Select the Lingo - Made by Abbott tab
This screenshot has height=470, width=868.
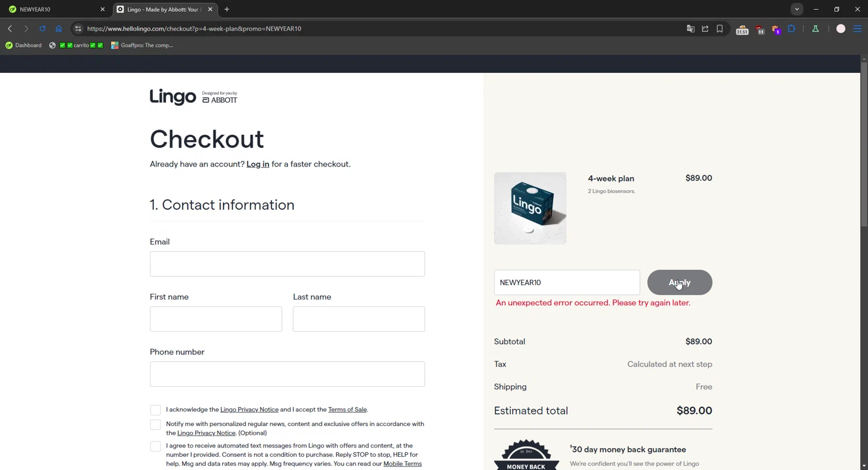(x=165, y=9)
